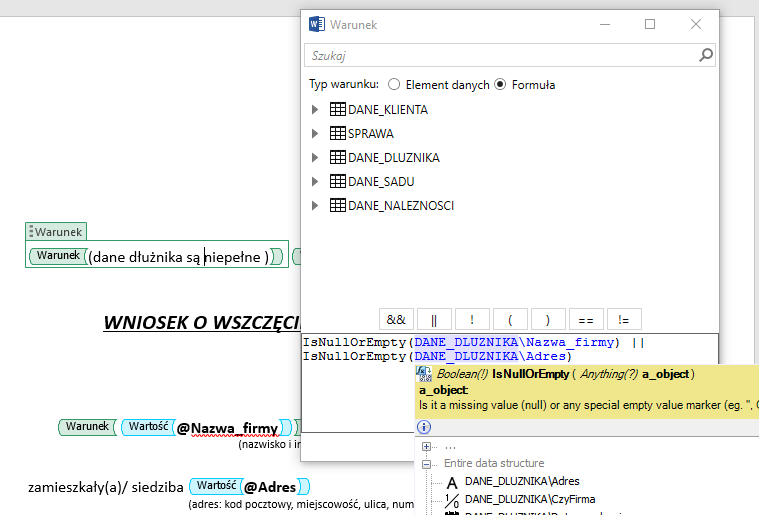Click the text-type icon next to DANE_DLUZNIKA\Adres
The image size is (759, 515).
pyautogui.click(x=452, y=482)
